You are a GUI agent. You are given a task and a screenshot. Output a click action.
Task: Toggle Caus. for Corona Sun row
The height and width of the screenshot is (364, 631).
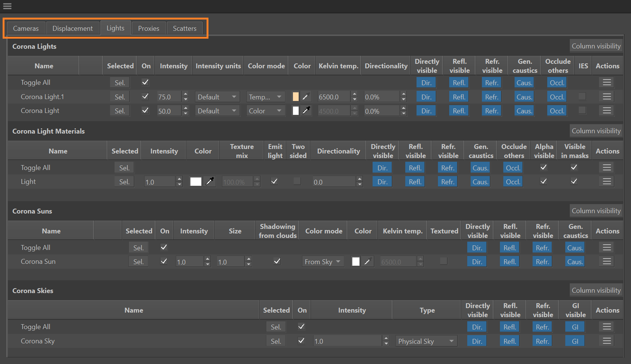click(x=575, y=262)
